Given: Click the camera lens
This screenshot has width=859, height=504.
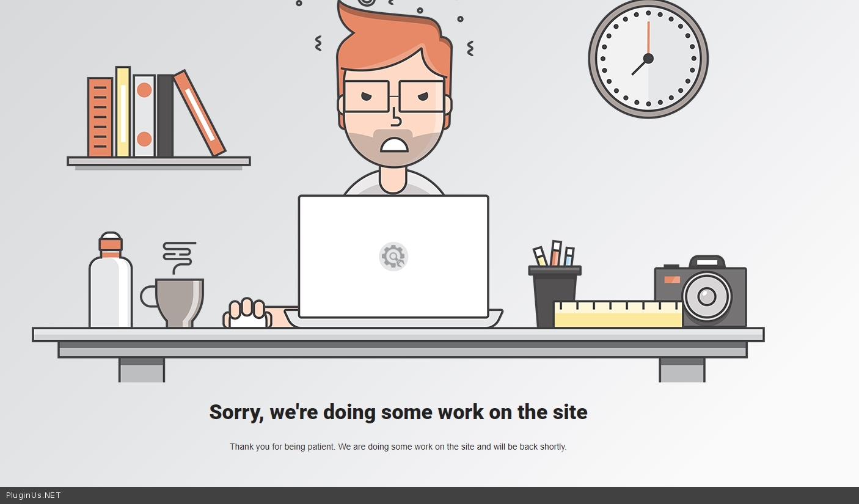Looking at the screenshot, I should (x=707, y=297).
